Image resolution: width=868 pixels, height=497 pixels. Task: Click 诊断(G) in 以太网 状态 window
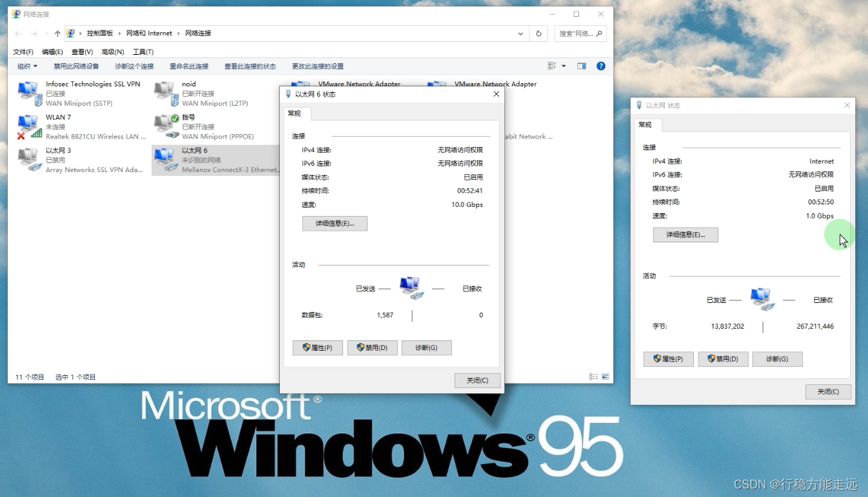tap(777, 359)
